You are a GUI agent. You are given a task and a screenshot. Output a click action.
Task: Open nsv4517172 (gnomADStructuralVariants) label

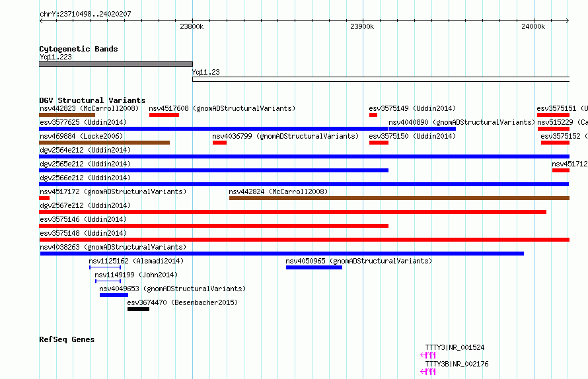113,191
